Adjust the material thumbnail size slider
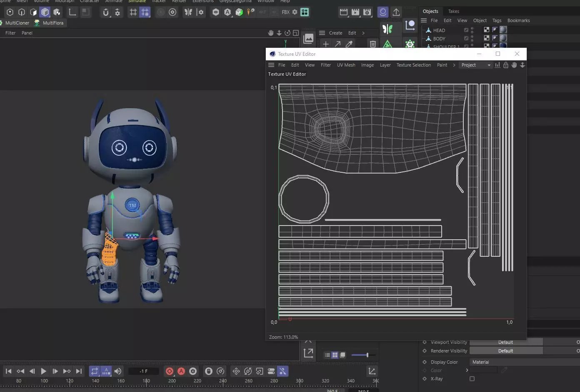The width and height of the screenshot is (580, 392). click(363, 355)
